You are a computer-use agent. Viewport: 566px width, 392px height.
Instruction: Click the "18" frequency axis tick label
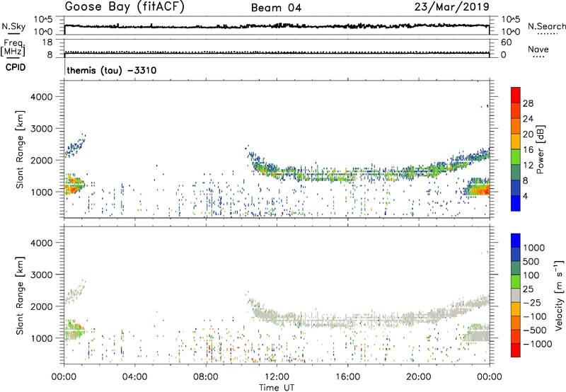(x=47, y=42)
